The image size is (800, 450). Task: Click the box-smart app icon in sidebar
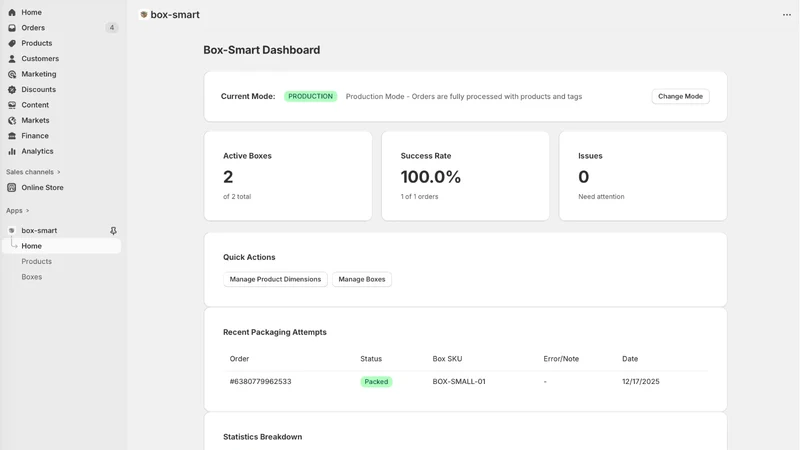coord(12,231)
